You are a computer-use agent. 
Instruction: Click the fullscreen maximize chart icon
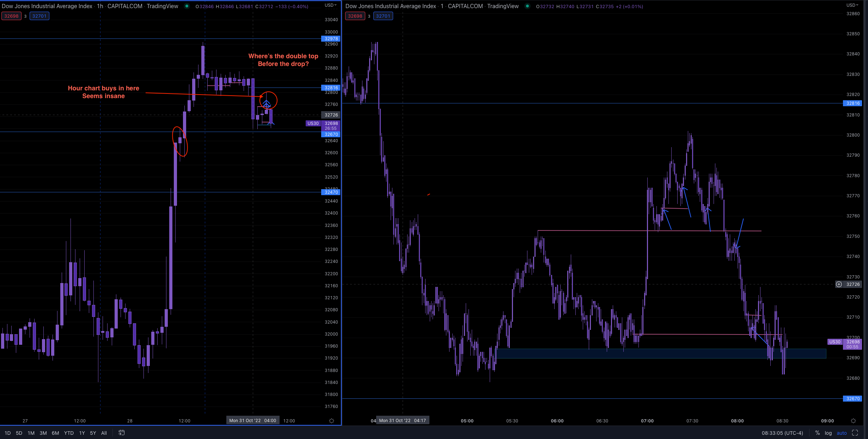[x=855, y=433]
